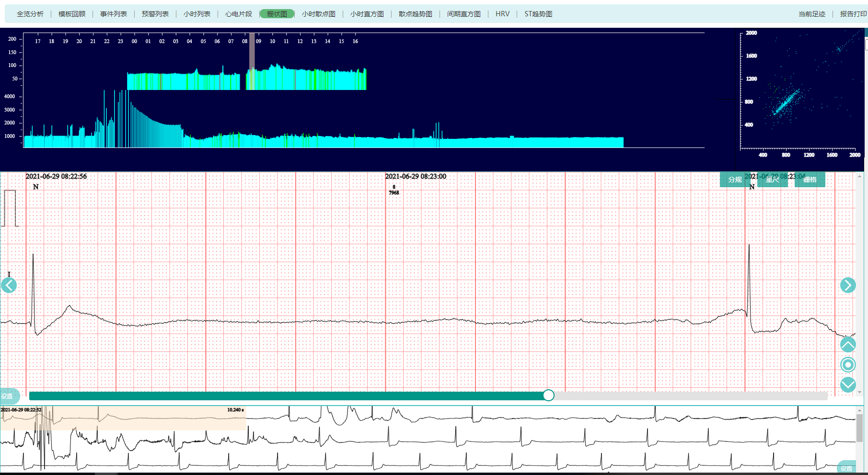868x475 pixels.
Task: Open the bottom-right 设置 button
Action: (x=846, y=468)
